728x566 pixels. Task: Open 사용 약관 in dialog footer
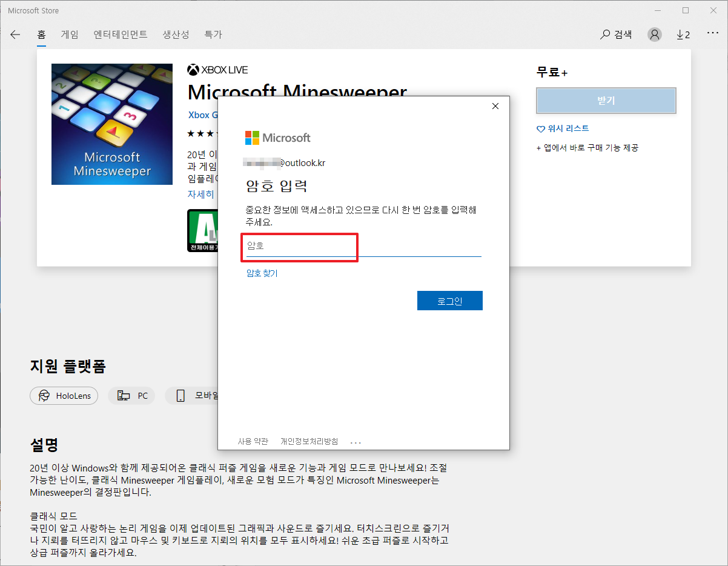[253, 441]
